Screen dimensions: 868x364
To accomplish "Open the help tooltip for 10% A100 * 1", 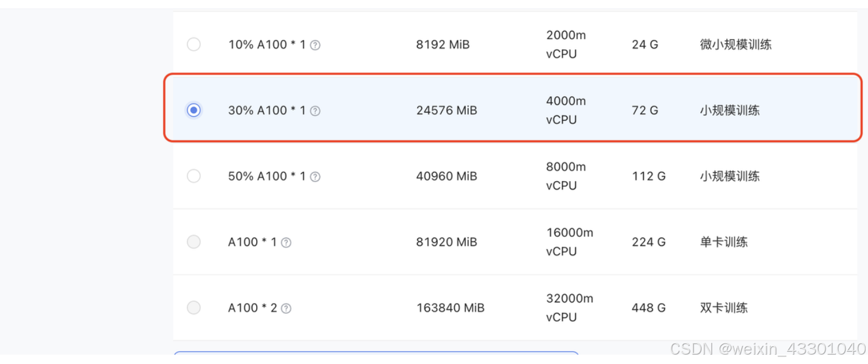I will coord(315,44).
